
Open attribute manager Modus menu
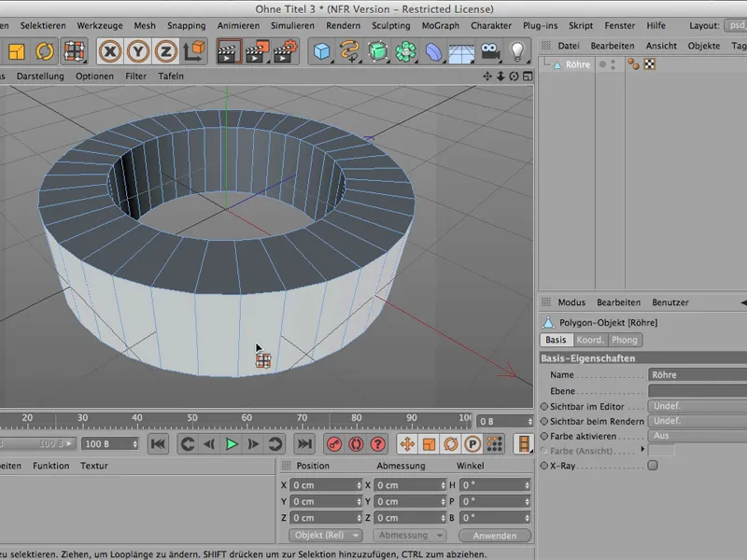click(571, 302)
